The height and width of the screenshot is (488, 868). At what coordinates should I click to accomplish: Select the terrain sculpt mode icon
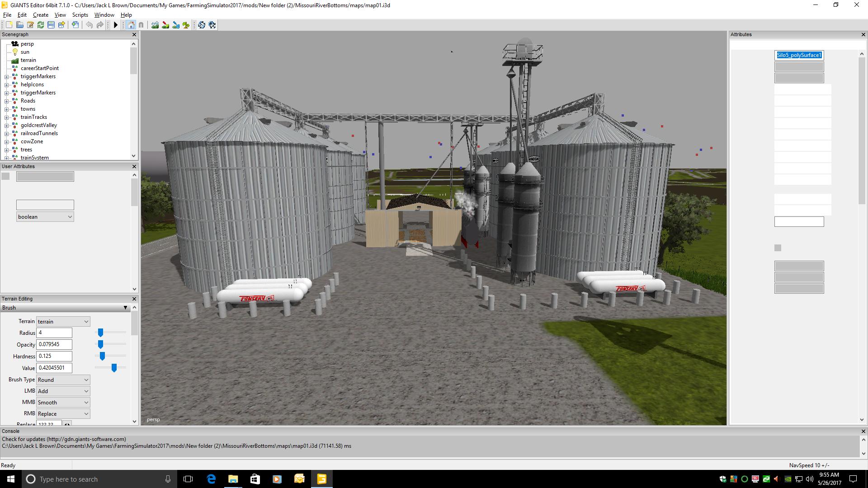pyautogui.click(x=155, y=25)
